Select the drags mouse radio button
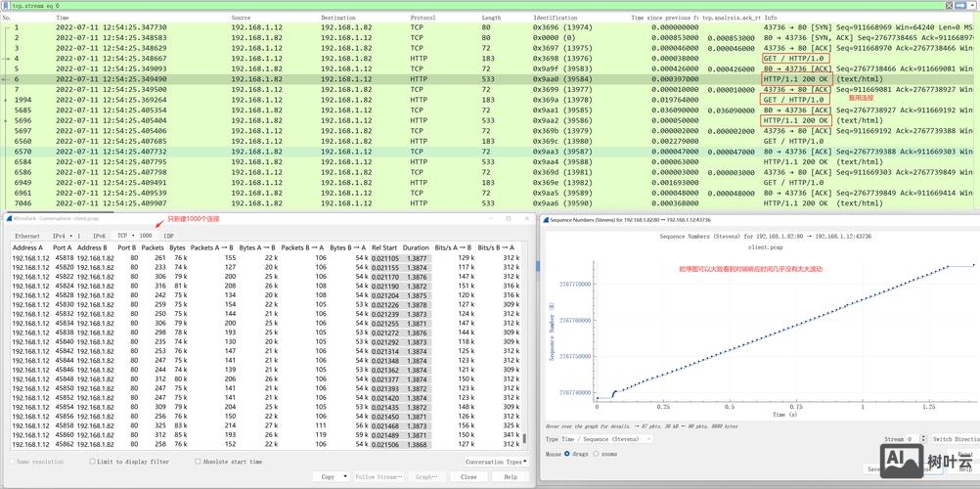Image resolution: width=980 pixels, height=489 pixels. [x=568, y=454]
